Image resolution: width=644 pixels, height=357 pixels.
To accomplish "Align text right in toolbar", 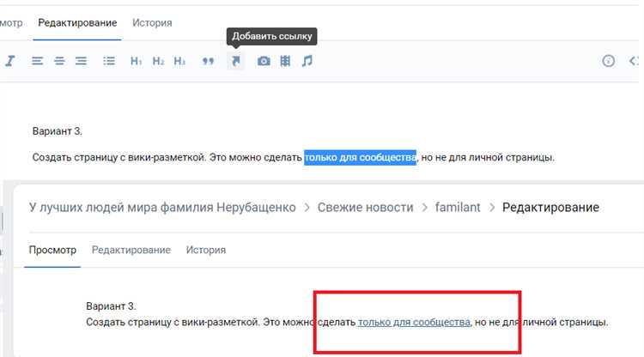I will (x=81, y=61).
